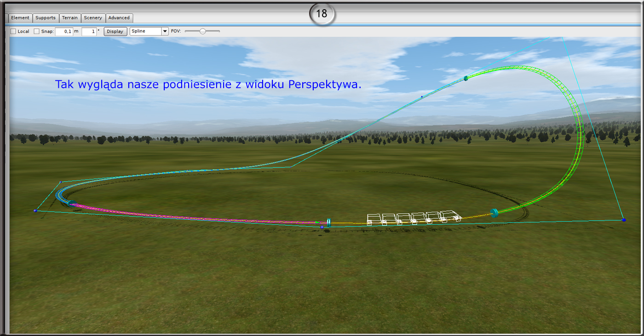Open the Advanced tab

[119, 18]
